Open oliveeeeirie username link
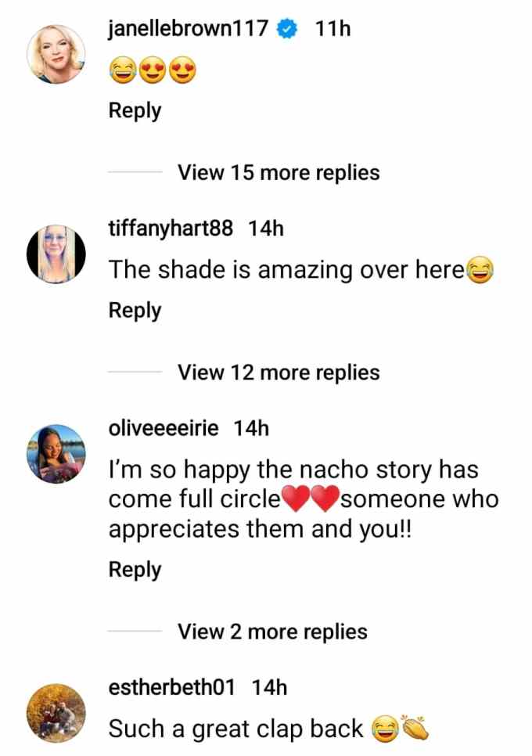Viewport: 532px width, 756px height. pyautogui.click(x=164, y=427)
